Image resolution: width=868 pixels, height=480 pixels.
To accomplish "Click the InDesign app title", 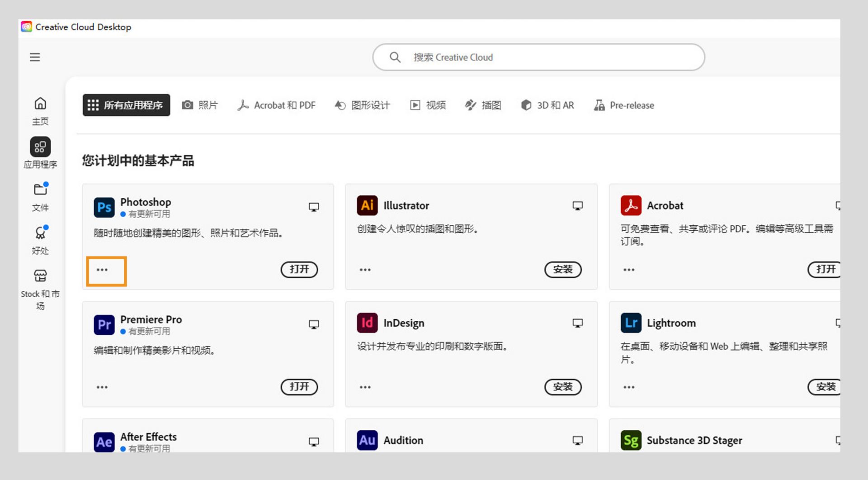I will click(404, 323).
